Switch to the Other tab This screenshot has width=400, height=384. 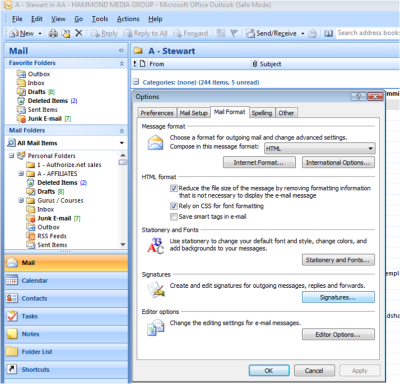tap(286, 113)
